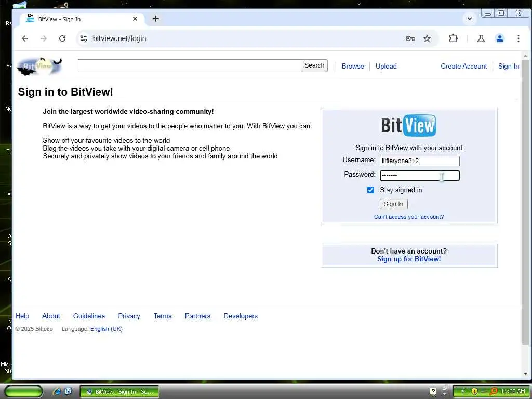Viewport: 532px width, 399px height.
Task: Reload the page with the refresh icon
Action: [x=62, y=38]
